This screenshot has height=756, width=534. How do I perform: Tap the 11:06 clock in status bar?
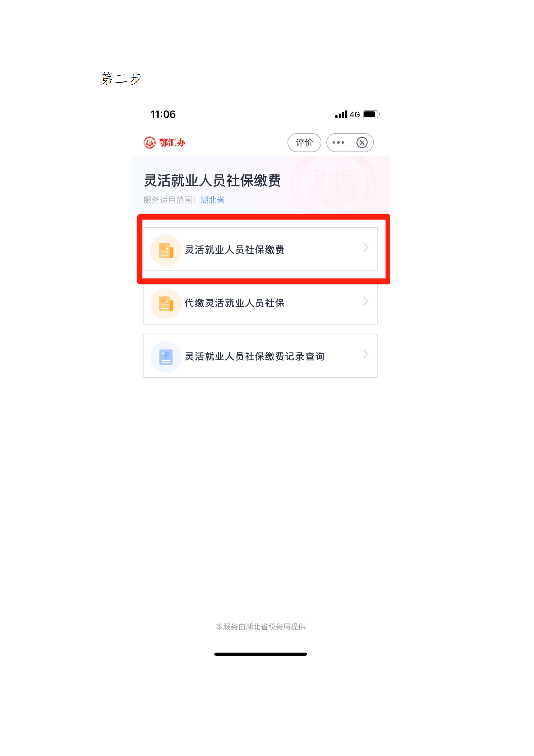[163, 114]
